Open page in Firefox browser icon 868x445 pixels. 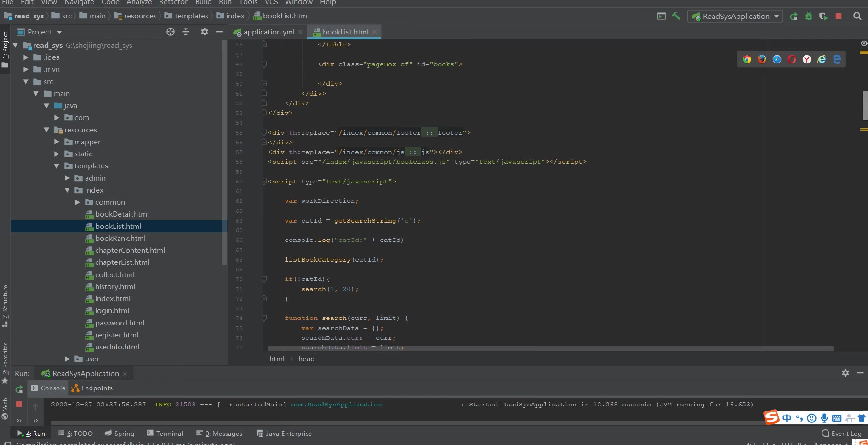click(x=762, y=59)
